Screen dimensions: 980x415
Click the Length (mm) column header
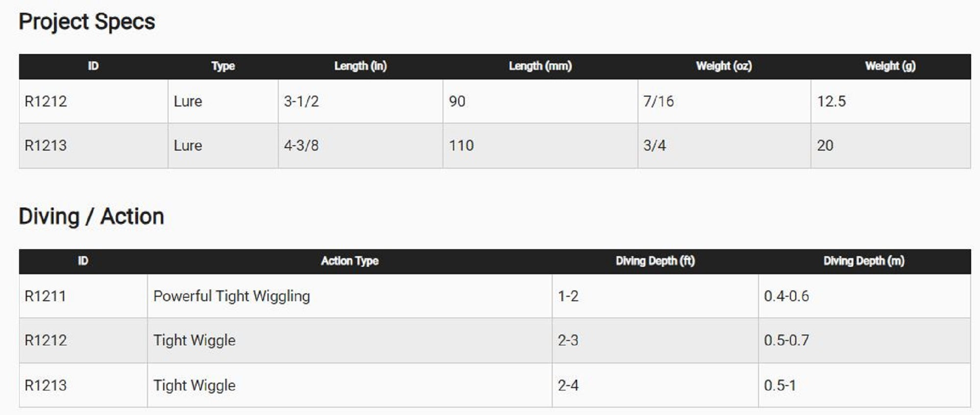coord(540,66)
